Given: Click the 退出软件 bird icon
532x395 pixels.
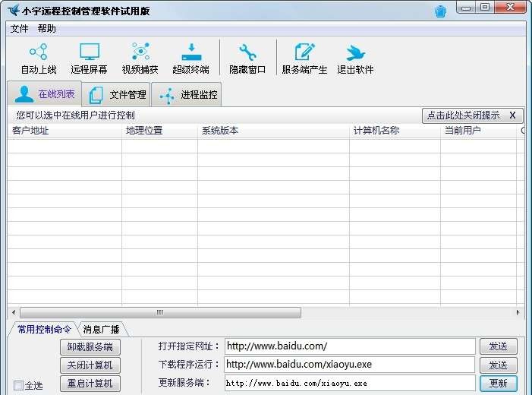Looking at the screenshot, I should click(x=355, y=52).
